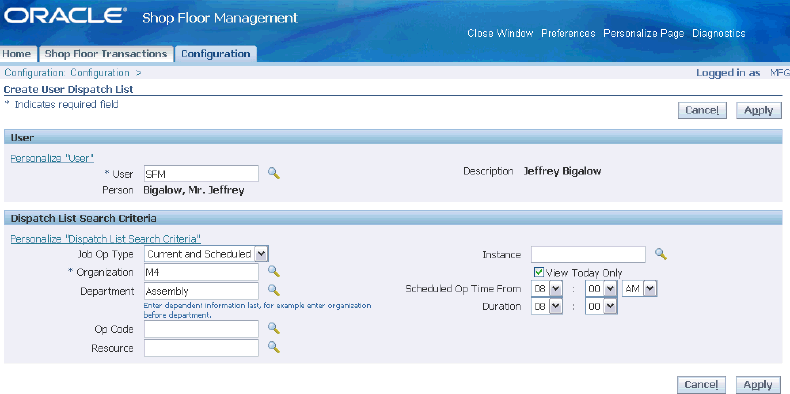Click the bottom Apply button

759,385
